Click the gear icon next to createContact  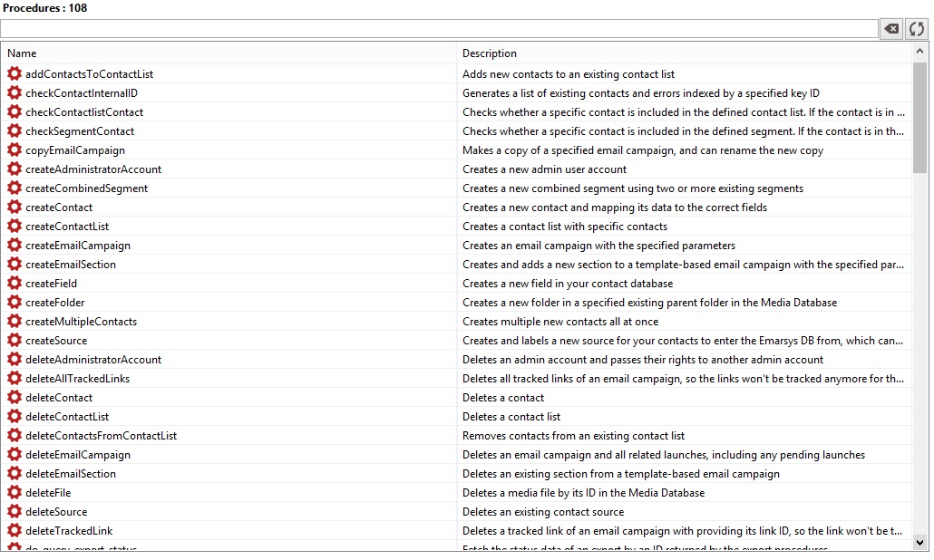(15, 208)
